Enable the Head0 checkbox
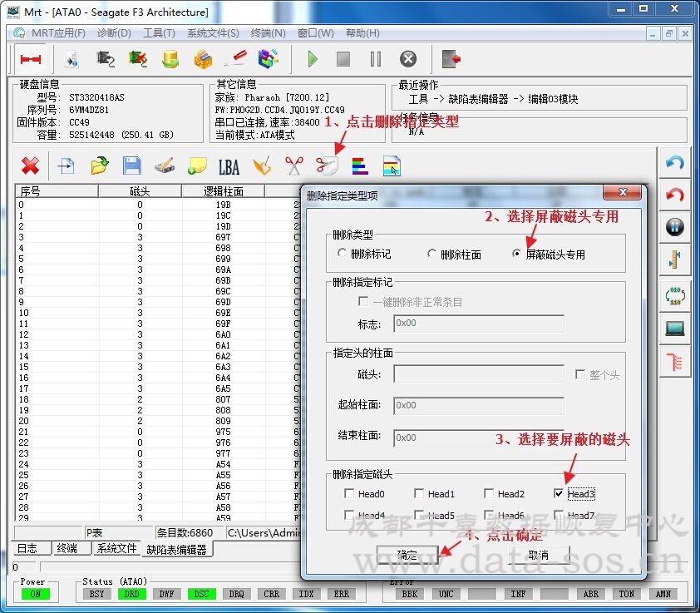700x613 pixels. pos(349,493)
